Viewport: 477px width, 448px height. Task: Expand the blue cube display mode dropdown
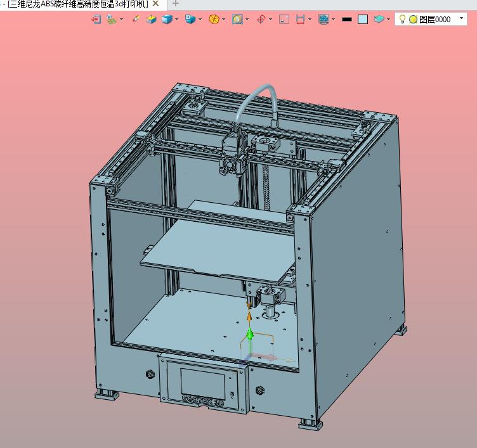click(176, 20)
